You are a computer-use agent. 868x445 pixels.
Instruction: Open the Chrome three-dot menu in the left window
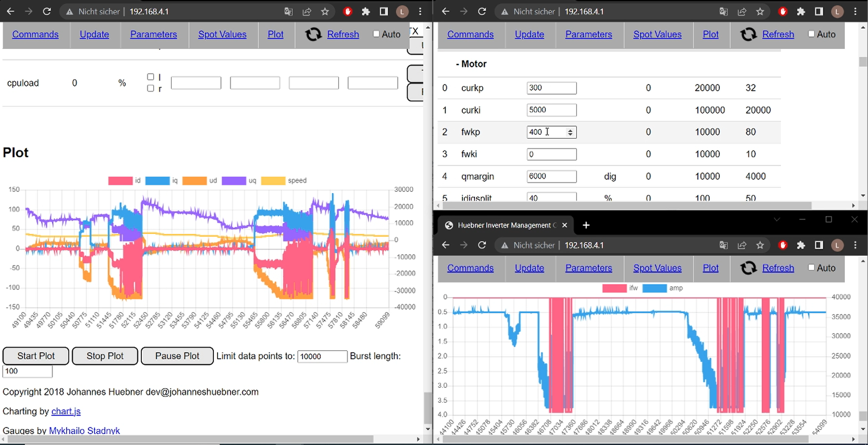pyautogui.click(x=420, y=11)
